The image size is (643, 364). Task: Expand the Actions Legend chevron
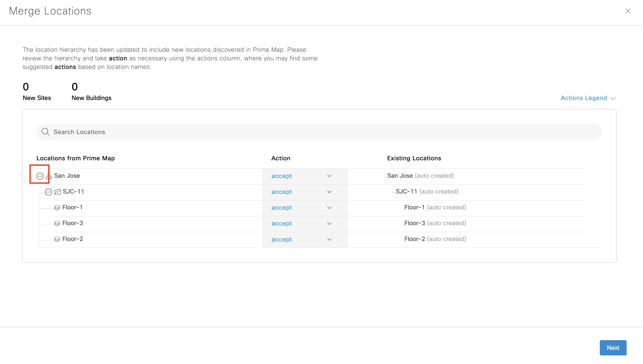613,98
